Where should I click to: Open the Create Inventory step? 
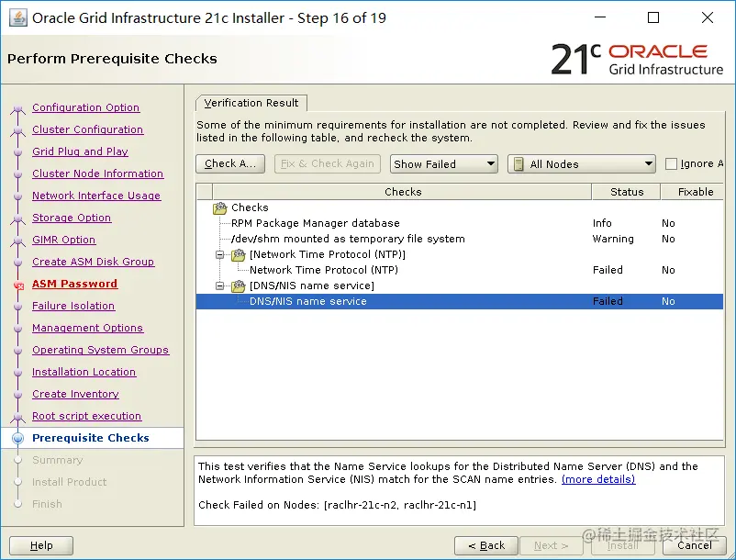point(75,395)
